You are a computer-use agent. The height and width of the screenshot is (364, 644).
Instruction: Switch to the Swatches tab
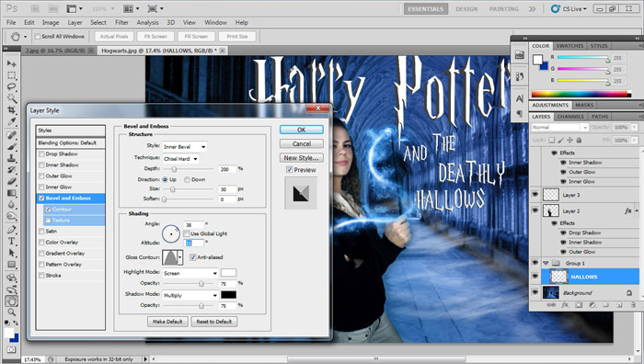(569, 46)
